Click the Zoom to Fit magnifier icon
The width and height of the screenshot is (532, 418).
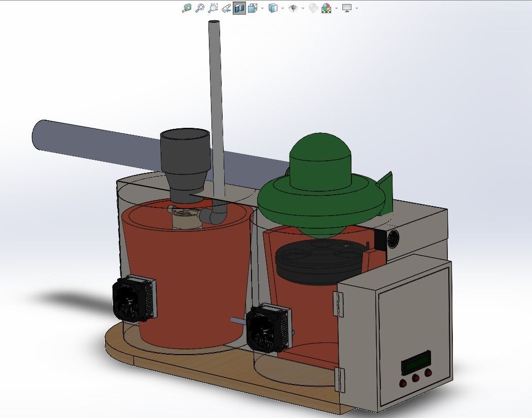point(200,8)
